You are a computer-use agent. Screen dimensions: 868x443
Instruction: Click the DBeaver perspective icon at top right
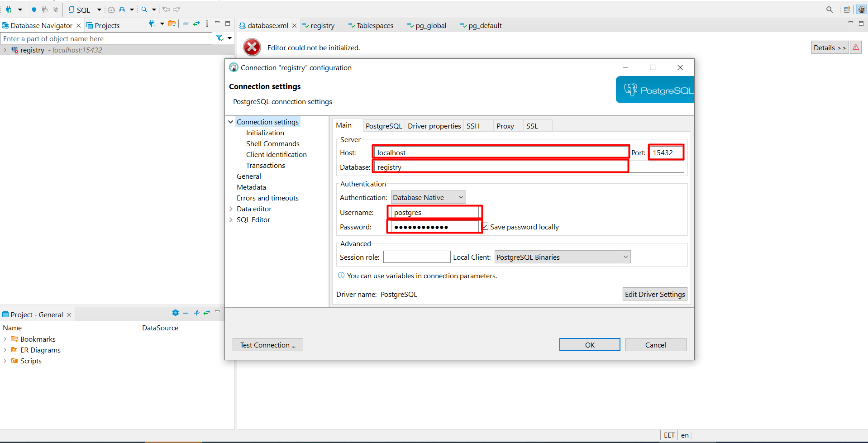[861, 10]
